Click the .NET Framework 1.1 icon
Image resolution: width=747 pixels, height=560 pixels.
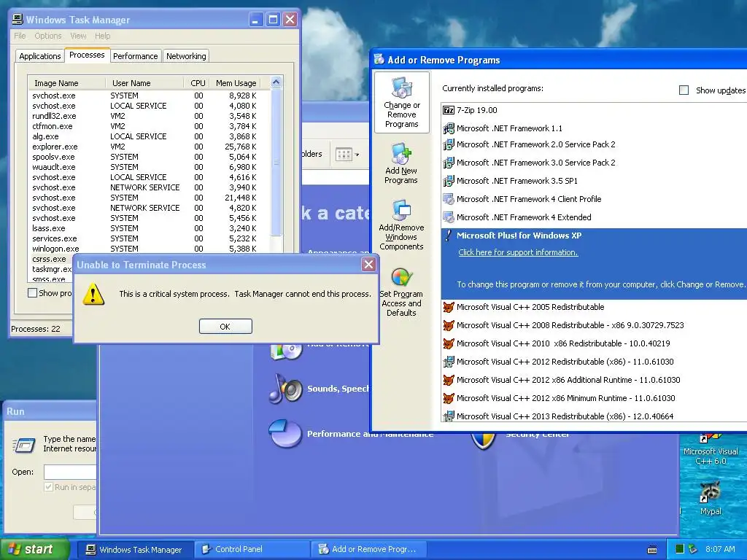pyautogui.click(x=449, y=128)
